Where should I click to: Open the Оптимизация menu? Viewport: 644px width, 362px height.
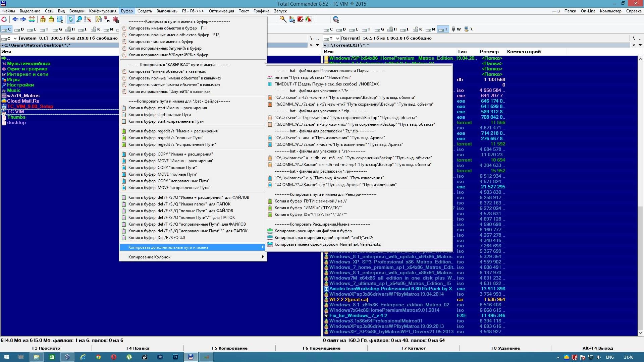point(221,11)
